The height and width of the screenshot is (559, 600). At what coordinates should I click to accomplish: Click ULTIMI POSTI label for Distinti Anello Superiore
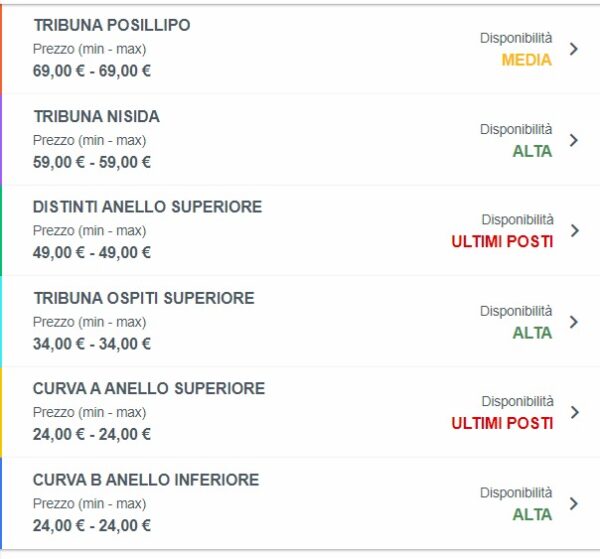(x=502, y=242)
